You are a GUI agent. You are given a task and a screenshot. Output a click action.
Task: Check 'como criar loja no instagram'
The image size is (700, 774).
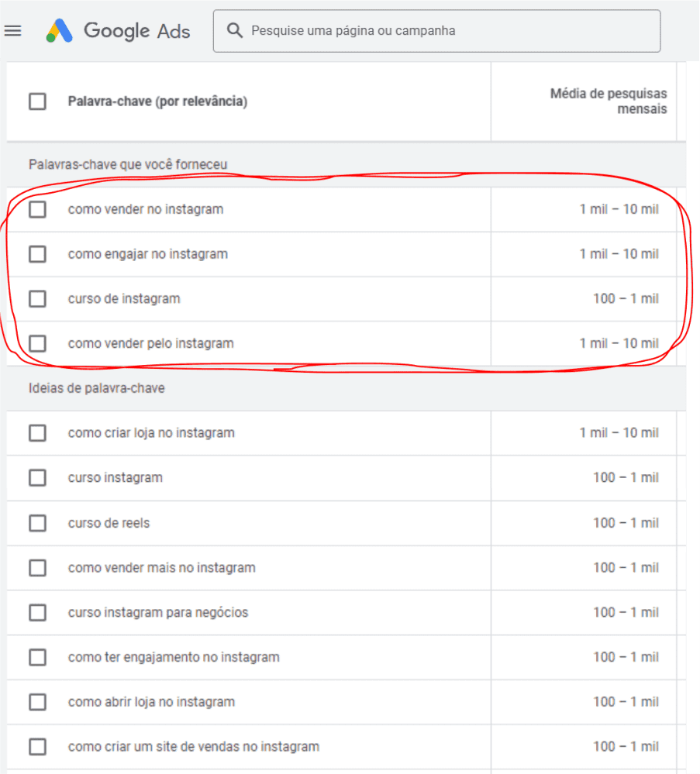(37, 433)
